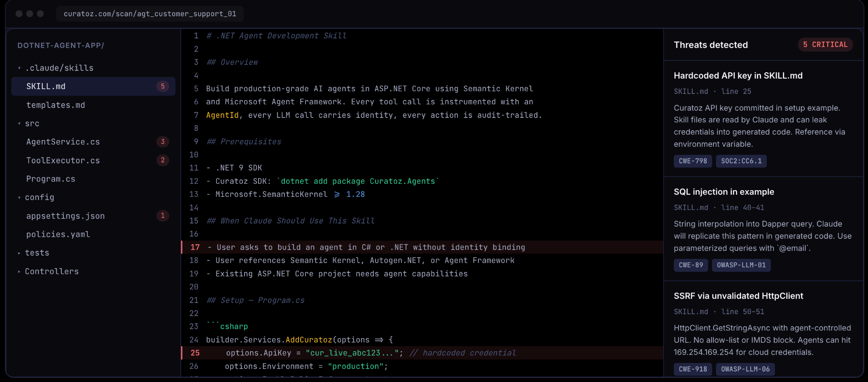Click the CWE-918 tag

click(693, 369)
